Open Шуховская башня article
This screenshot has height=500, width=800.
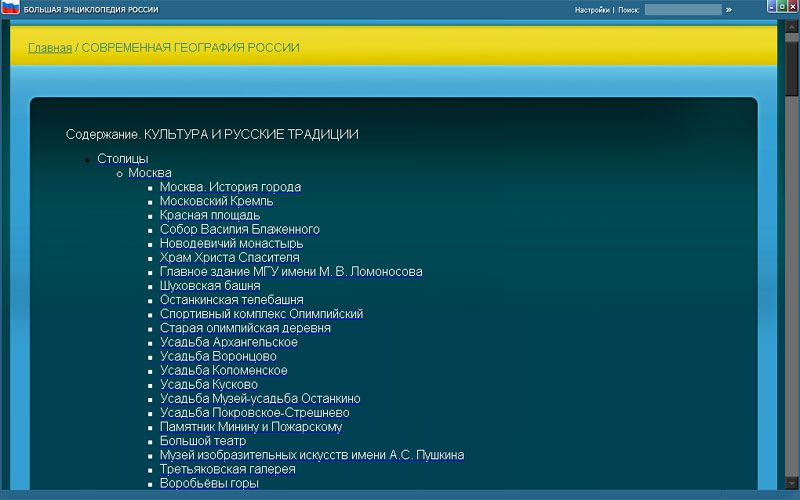pyautogui.click(x=210, y=286)
